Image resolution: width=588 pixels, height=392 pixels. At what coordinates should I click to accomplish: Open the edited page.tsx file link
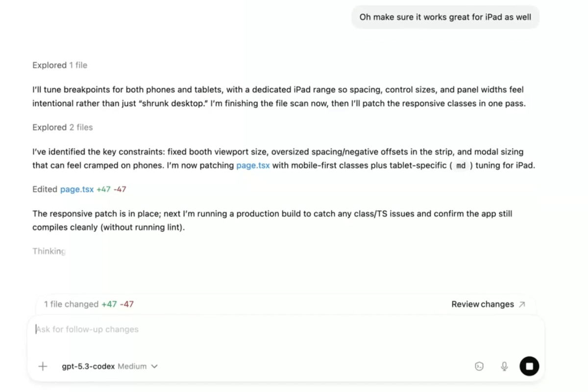coord(76,189)
